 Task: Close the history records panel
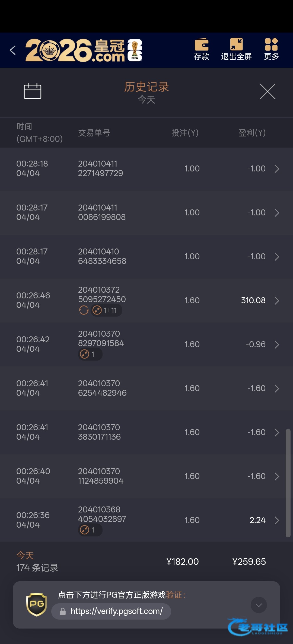point(267,91)
